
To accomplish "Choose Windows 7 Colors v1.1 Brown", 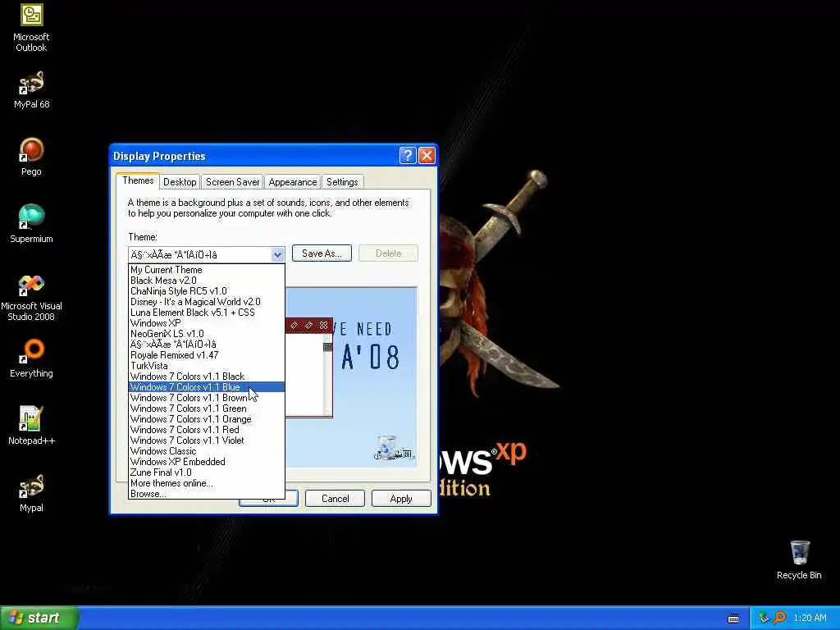I will click(x=206, y=398).
